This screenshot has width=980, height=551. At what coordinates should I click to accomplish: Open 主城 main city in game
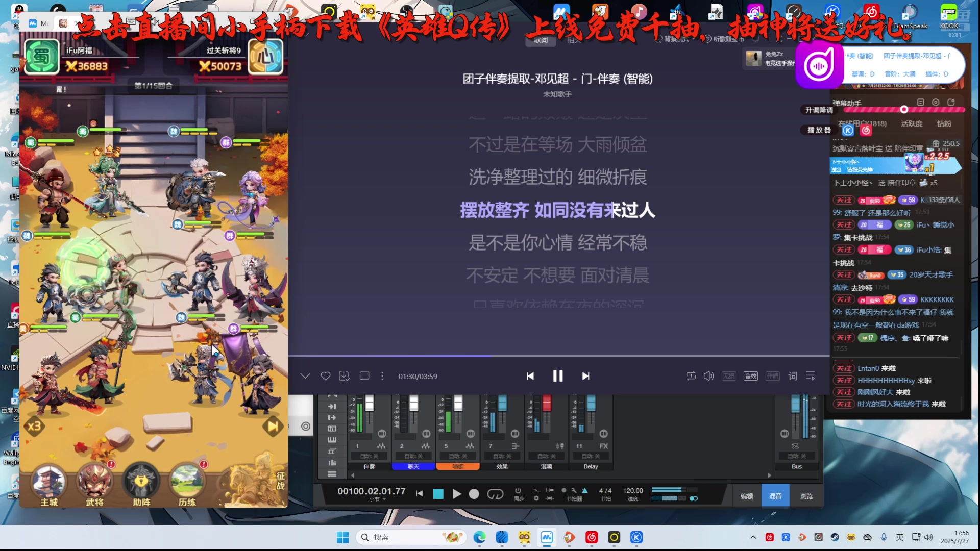[49, 485]
